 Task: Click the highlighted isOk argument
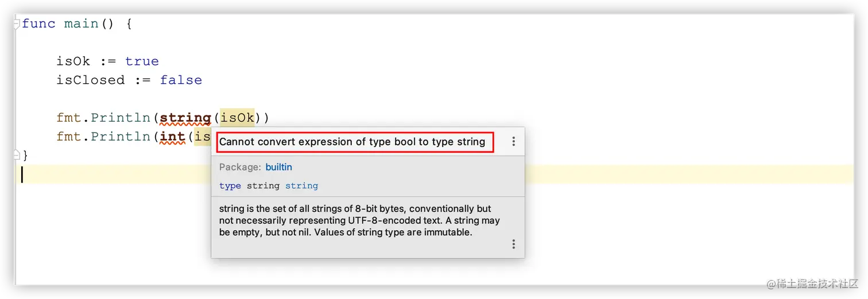[x=237, y=118]
